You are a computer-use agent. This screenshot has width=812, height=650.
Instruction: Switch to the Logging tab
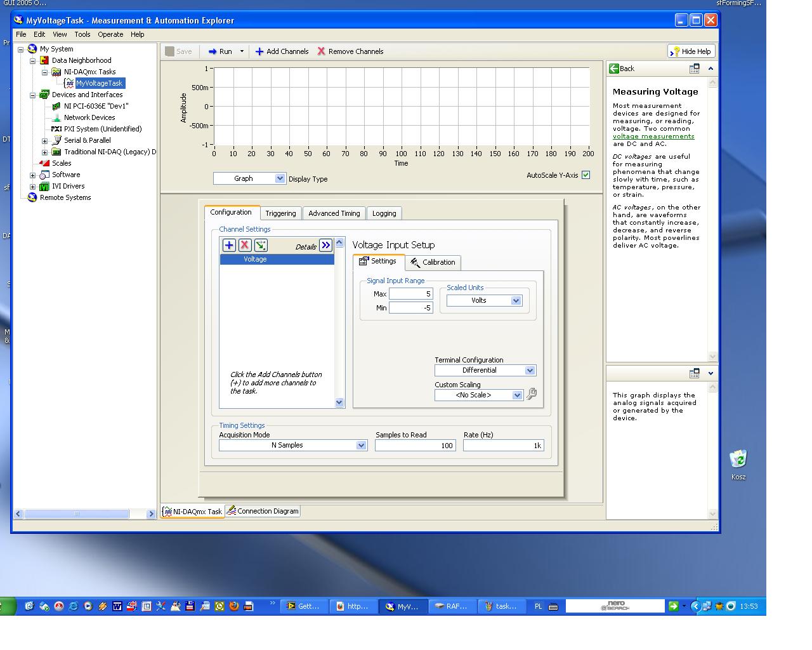[x=384, y=213]
